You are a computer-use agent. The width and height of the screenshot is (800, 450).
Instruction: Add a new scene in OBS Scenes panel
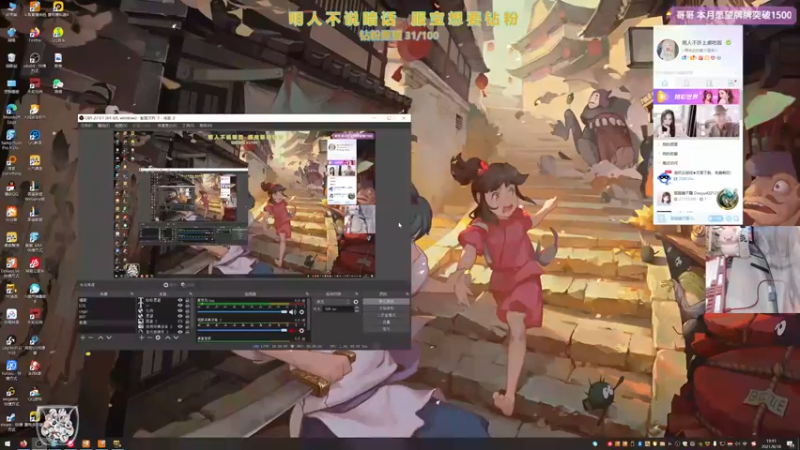click(x=83, y=337)
